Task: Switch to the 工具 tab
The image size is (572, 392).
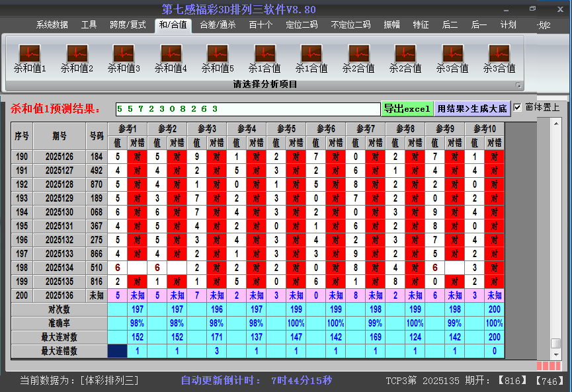Action: click(x=89, y=25)
